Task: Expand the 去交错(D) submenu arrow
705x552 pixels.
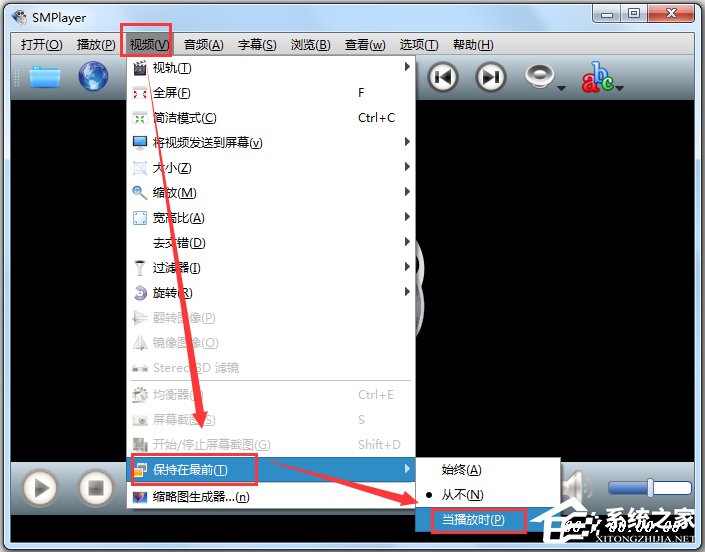Action: click(x=407, y=242)
